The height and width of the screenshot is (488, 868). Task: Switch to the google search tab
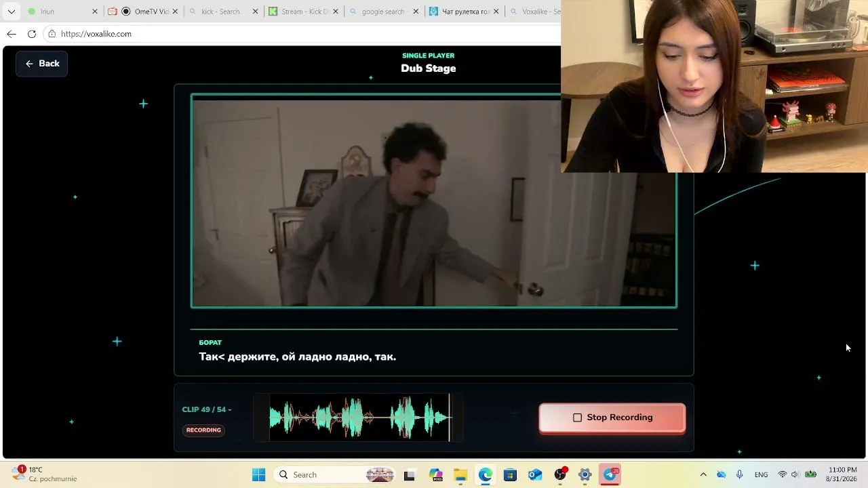click(x=384, y=12)
